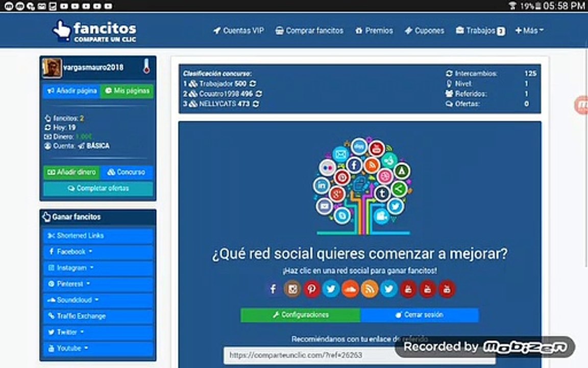The width and height of the screenshot is (588, 368).
Task: Open the red floating Mobizen recorder bubble
Action: pyautogui.click(x=582, y=105)
